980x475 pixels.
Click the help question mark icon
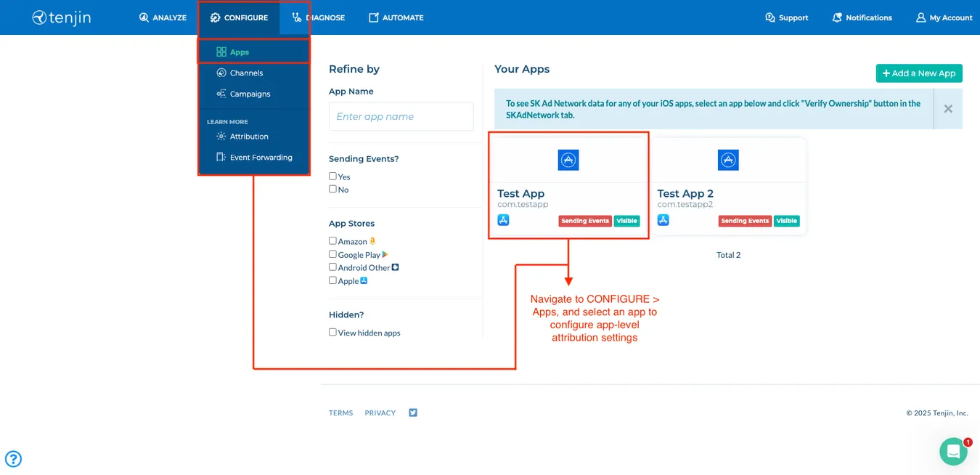[13, 459]
